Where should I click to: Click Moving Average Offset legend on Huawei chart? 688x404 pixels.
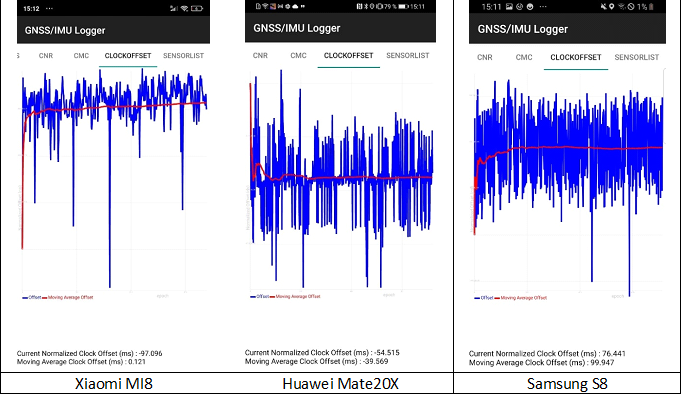tap(295, 297)
